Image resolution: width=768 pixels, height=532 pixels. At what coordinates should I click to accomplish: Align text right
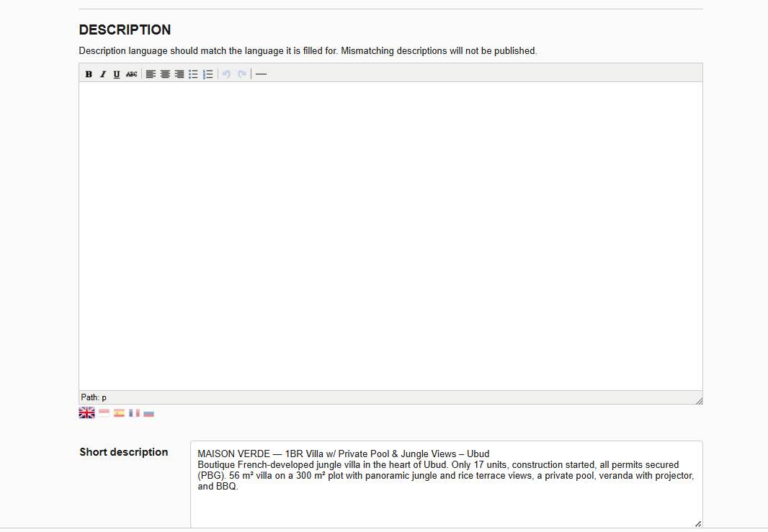(x=179, y=74)
